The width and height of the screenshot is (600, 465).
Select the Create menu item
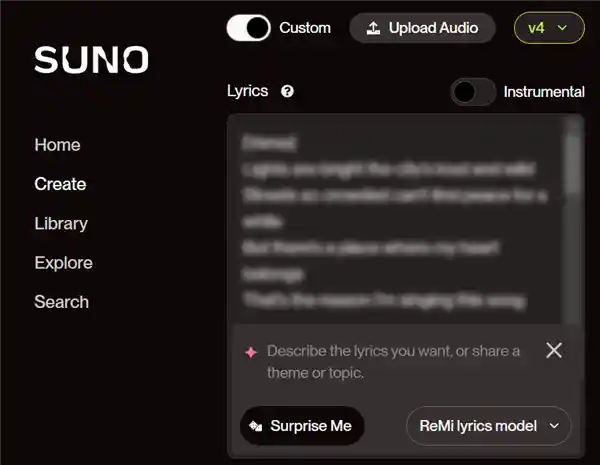click(60, 184)
